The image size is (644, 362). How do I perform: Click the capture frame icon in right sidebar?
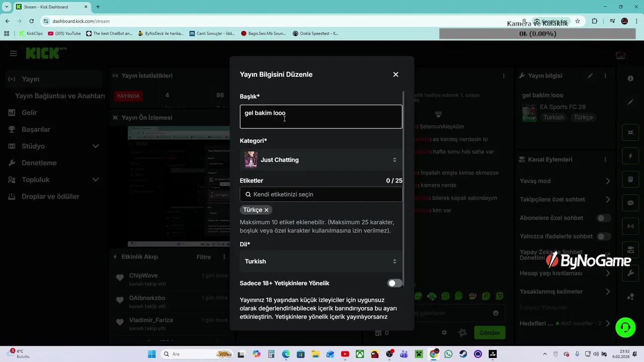[630, 132]
